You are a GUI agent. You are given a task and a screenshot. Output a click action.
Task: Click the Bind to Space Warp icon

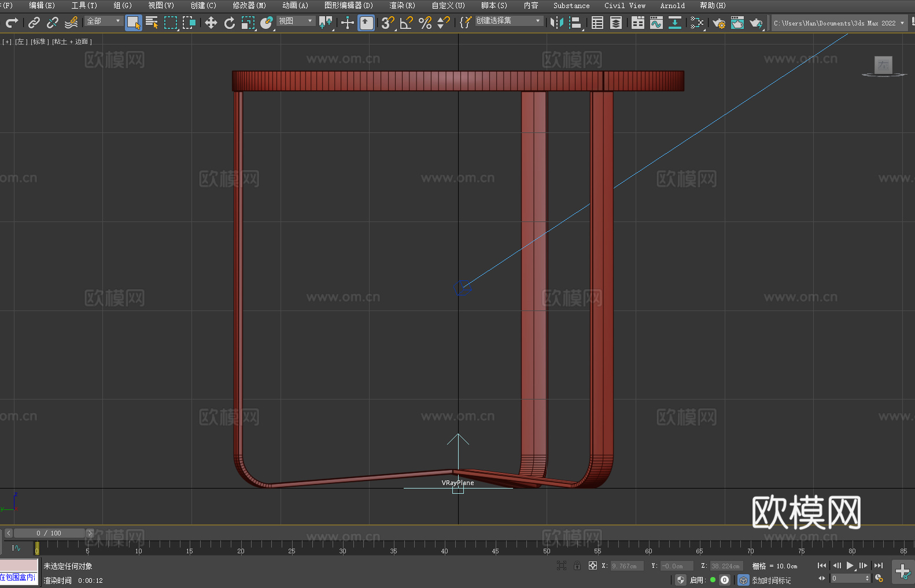[71, 23]
